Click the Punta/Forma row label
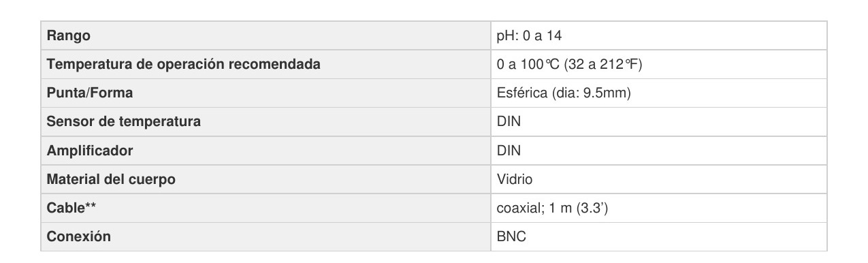Viewport: 868px width, 263px height. 89,93
